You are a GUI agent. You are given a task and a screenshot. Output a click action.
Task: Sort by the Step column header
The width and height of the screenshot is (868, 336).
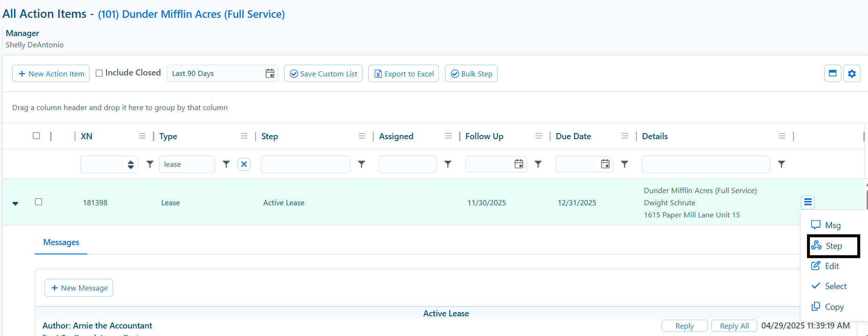click(270, 136)
